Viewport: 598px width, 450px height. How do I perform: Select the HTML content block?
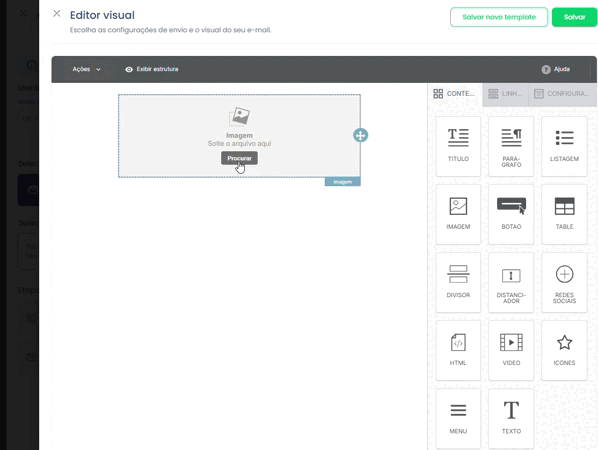(458, 350)
